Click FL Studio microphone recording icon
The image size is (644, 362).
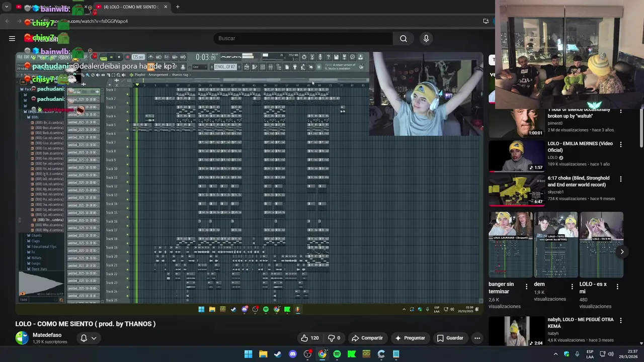point(320,57)
